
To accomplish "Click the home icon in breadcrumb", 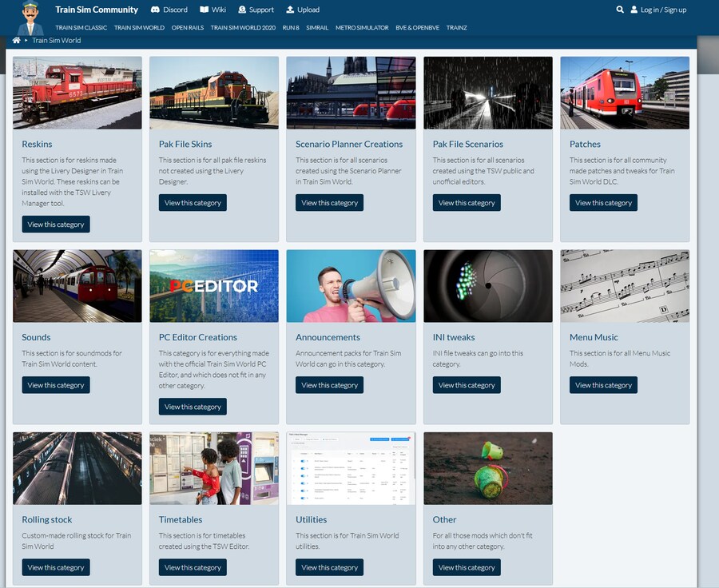I will 17,40.
